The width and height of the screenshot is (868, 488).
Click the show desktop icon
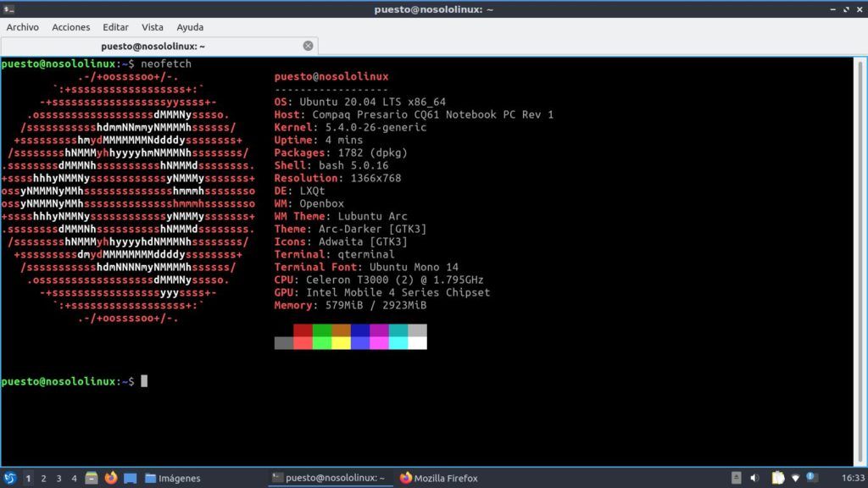coord(130,478)
